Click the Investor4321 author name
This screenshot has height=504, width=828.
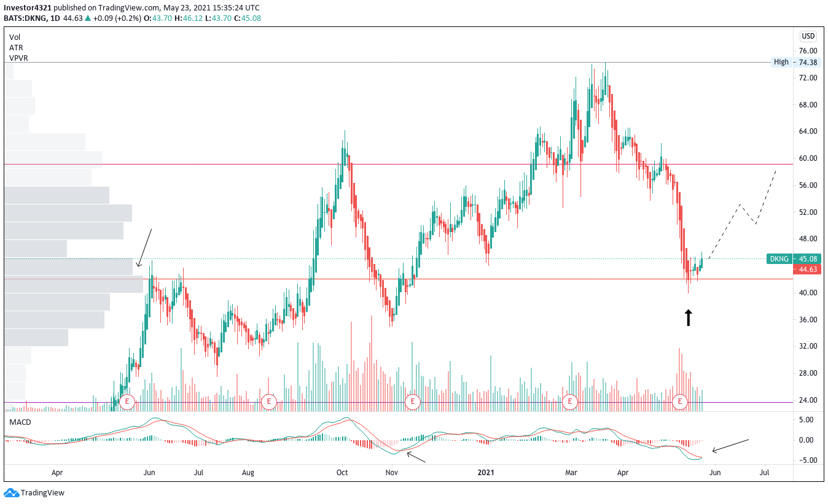tap(28, 8)
